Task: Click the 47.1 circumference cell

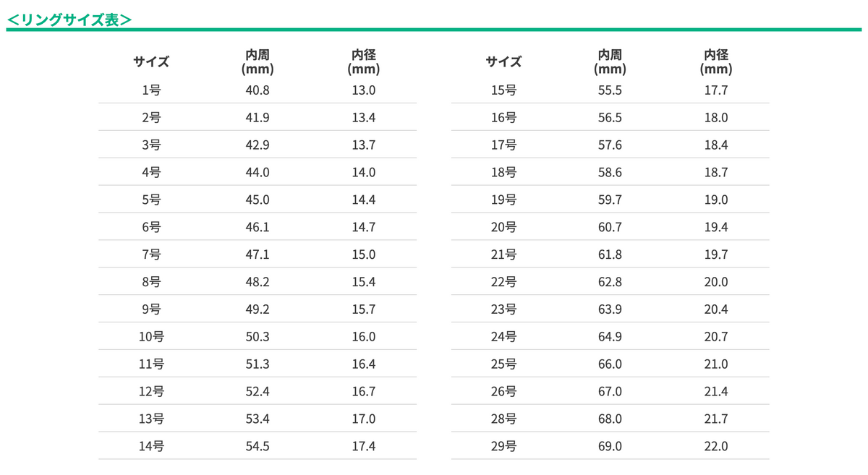Action: (x=258, y=254)
